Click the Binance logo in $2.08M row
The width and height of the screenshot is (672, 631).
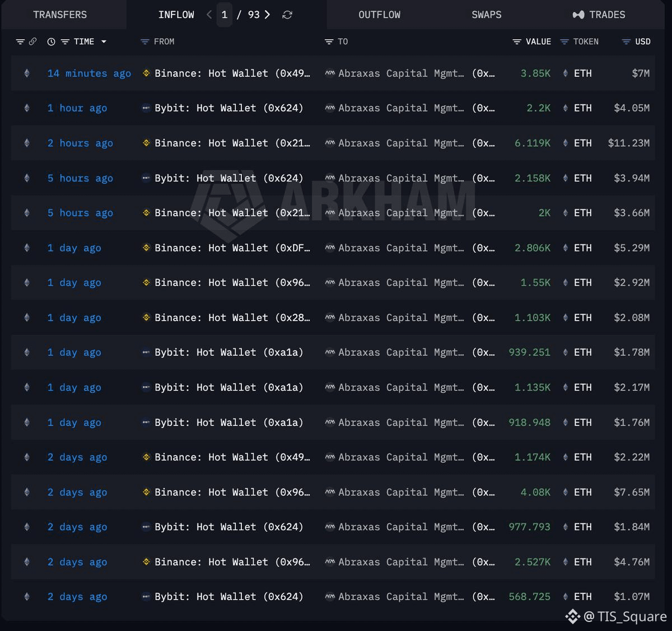click(146, 318)
